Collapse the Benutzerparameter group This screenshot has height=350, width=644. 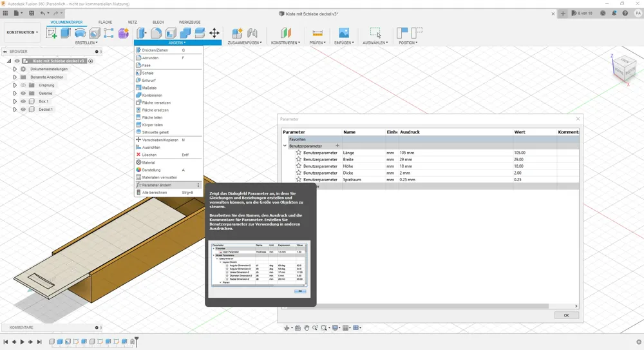tap(285, 146)
